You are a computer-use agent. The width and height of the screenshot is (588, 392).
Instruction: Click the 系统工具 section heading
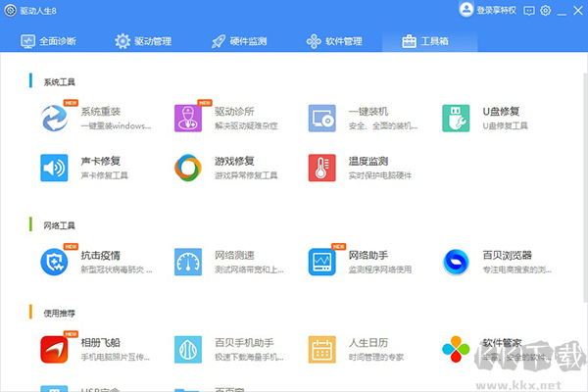click(59, 81)
